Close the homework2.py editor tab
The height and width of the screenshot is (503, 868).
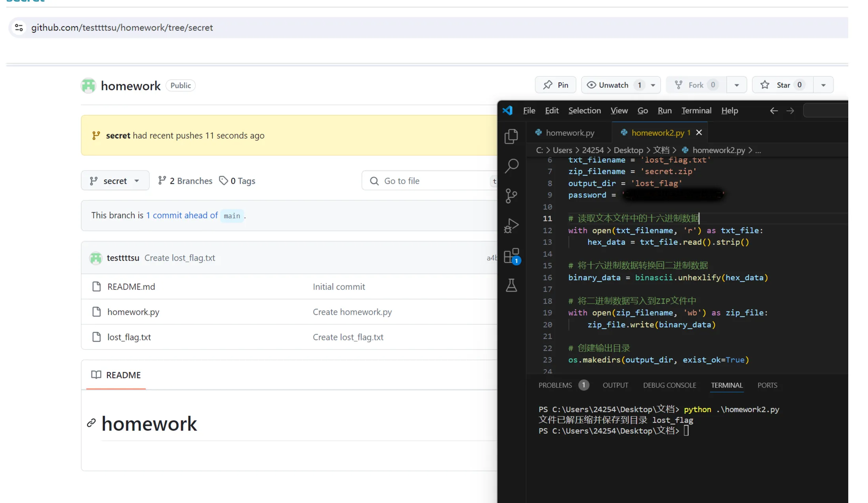click(x=699, y=133)
